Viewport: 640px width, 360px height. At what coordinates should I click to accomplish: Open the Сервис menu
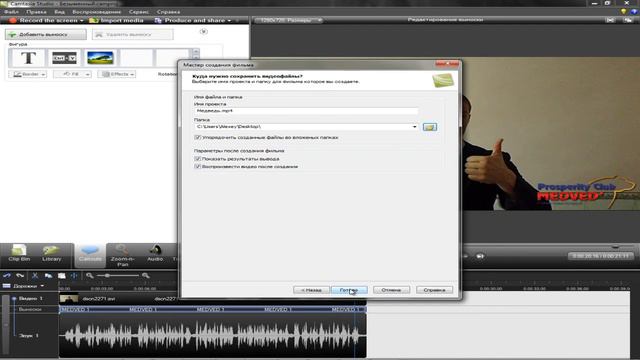tap(139, 12)
